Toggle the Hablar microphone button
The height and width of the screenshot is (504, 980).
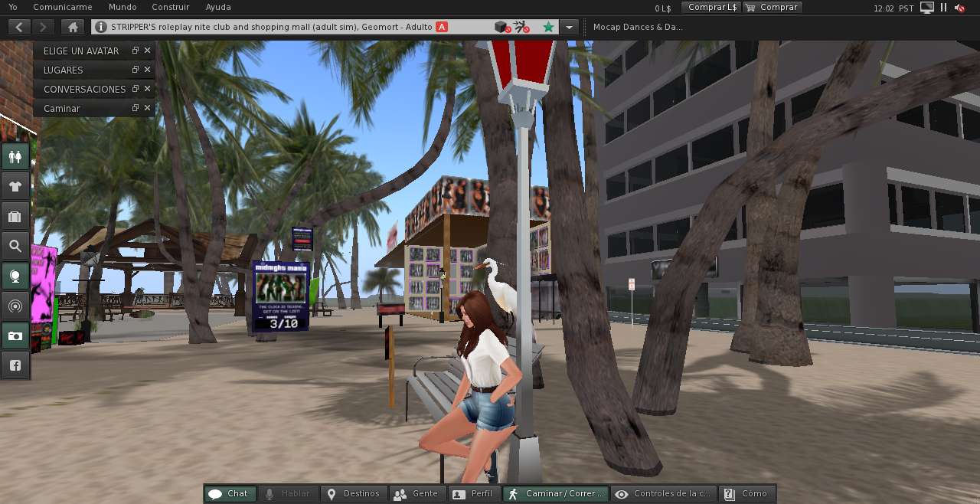point(288,494)
